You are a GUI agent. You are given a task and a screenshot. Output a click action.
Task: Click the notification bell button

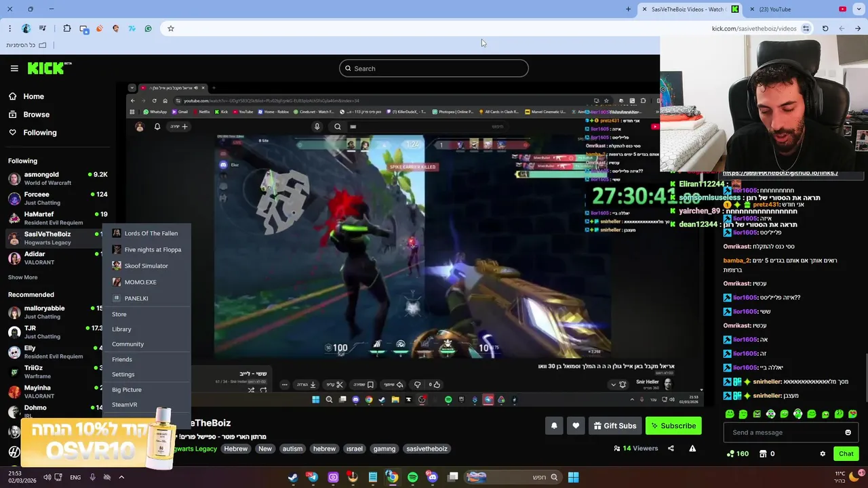[554, 426]
